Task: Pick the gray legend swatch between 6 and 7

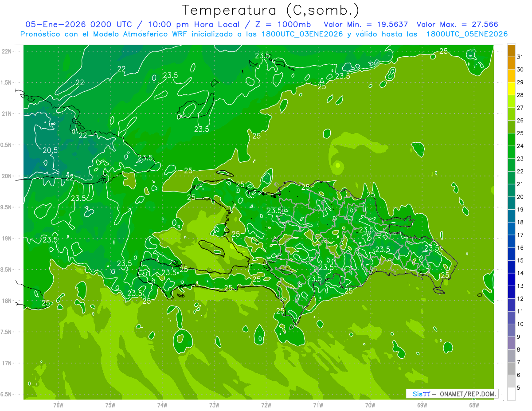Action: pyautogui.click(x=511, y=369)
